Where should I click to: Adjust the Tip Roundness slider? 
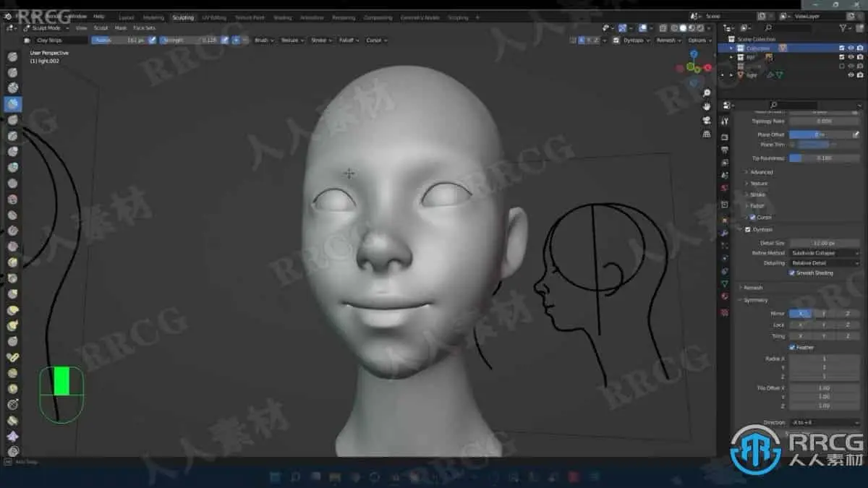point(825,158)
